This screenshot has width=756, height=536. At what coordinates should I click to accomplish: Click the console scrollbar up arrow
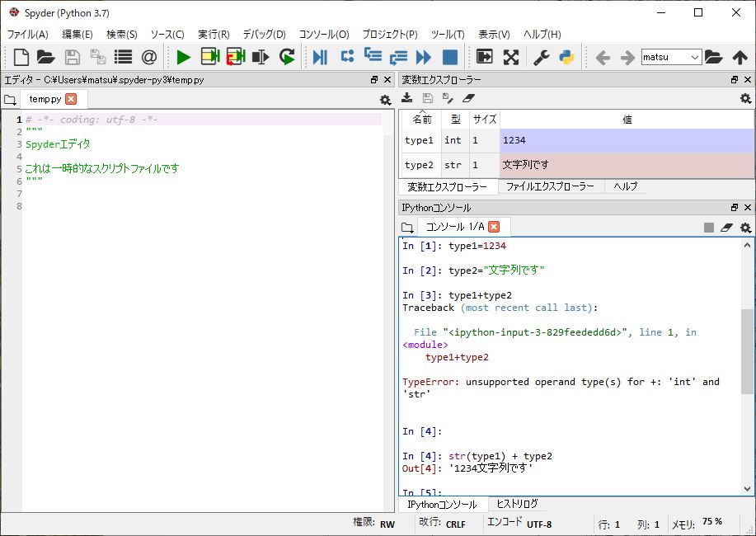(747, 245)
